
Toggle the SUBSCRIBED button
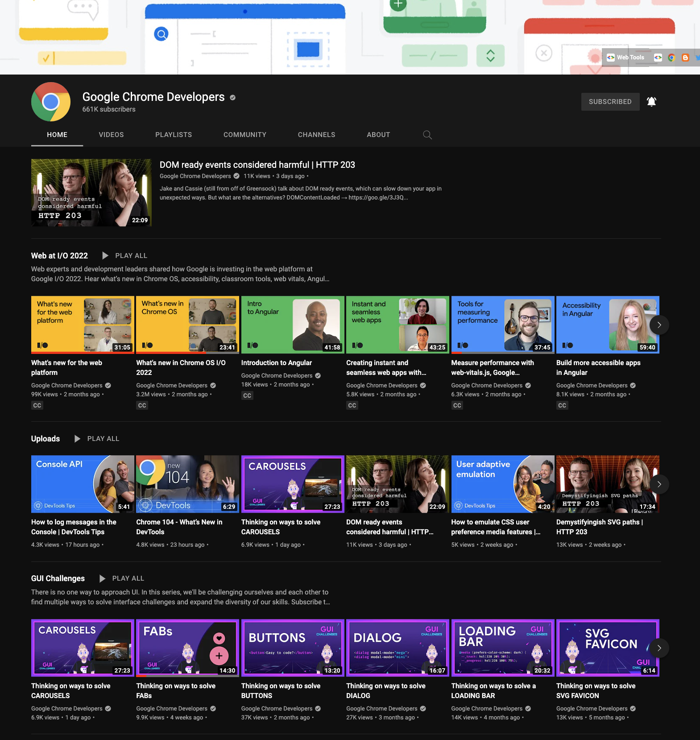coord(610,102)
